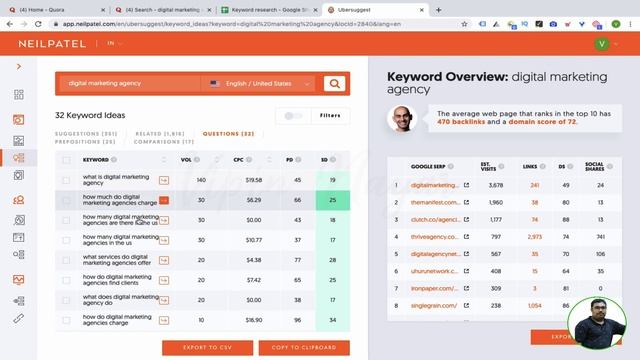Expand the left sidebar with the chevron

tap(19, 66)
